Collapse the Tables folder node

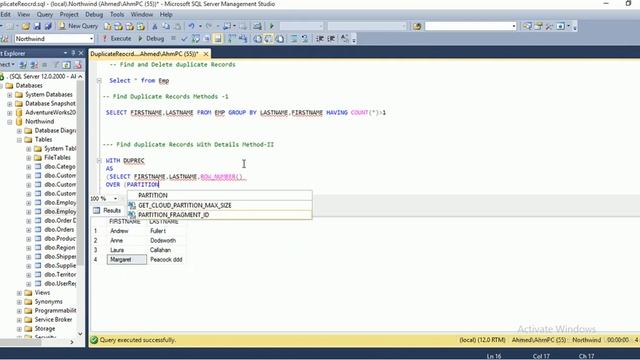point(19,140)
